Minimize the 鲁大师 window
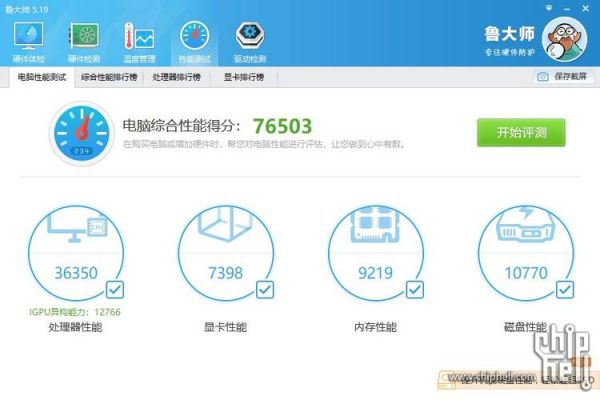Screen dimensions: 600x400 [567, 8]
